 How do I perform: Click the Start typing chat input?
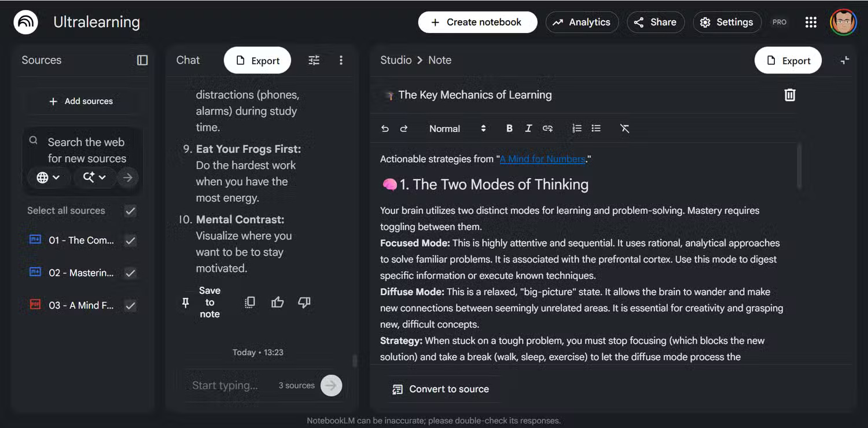pos(226,385)
